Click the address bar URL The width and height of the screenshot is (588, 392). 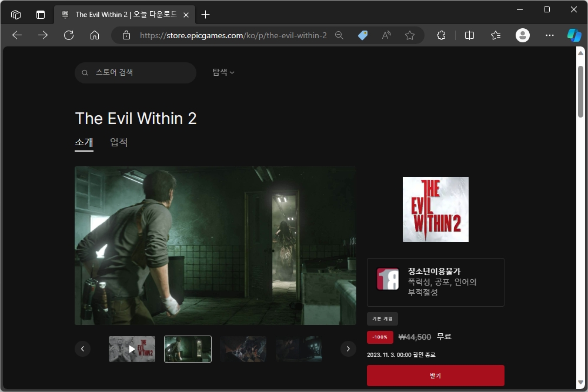tap(233, 35)
